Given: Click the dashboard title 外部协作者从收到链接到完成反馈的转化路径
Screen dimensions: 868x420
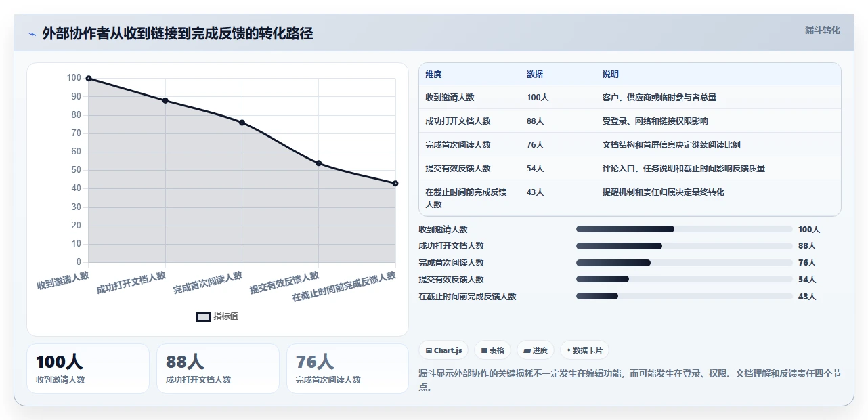Looking at the screenshot, I should tap(177, 34).
